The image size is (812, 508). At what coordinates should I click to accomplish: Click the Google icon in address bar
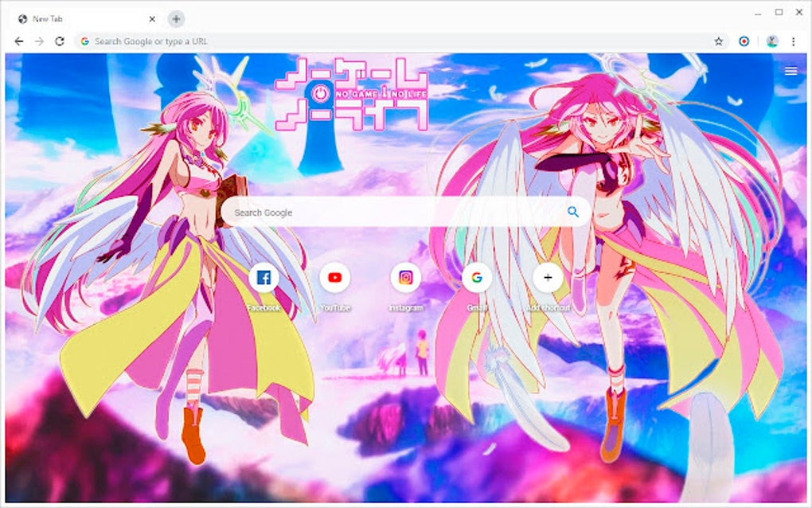tap(85, 41)
